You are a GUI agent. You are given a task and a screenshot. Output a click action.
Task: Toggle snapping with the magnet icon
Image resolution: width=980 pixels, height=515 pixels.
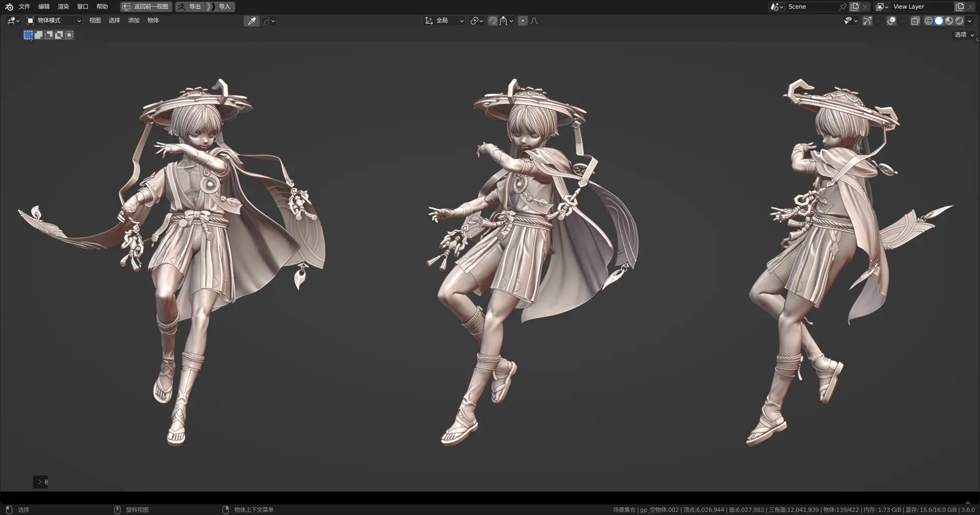pos(493,20)
